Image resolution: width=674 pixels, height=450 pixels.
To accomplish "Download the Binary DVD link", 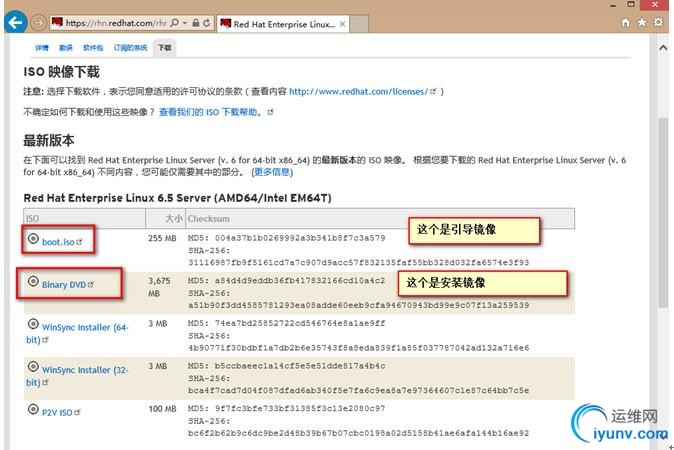I will (x=64, y=285).
